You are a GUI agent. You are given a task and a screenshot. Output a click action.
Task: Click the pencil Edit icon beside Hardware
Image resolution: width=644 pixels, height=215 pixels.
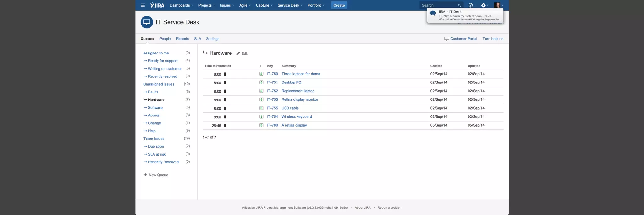(238, 54)
